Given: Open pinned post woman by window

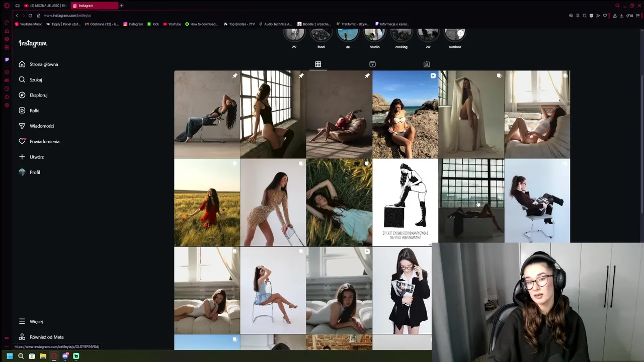Looking at the screenshot, I should click(x=273, y=114).
